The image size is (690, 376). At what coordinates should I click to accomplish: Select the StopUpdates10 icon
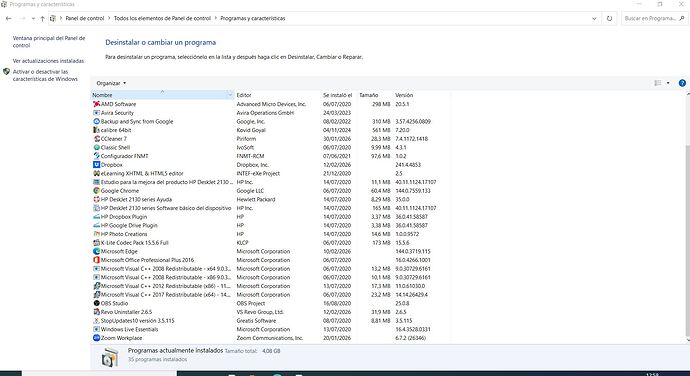[96, 321]
